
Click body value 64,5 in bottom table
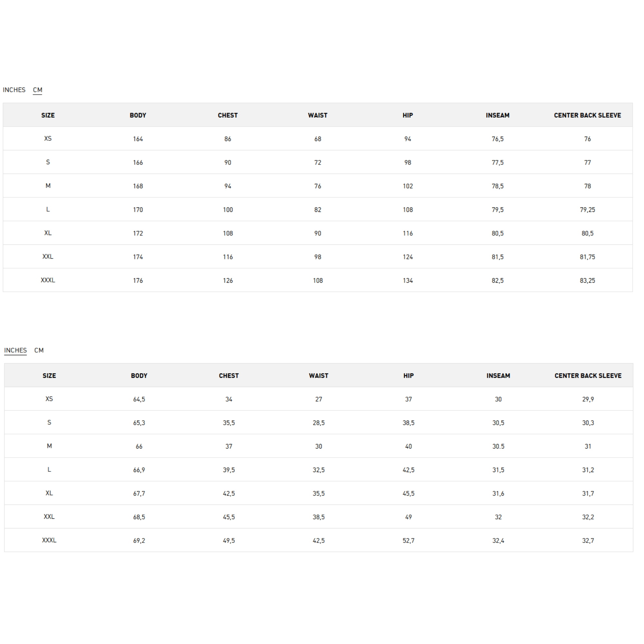tap(139, 399)
